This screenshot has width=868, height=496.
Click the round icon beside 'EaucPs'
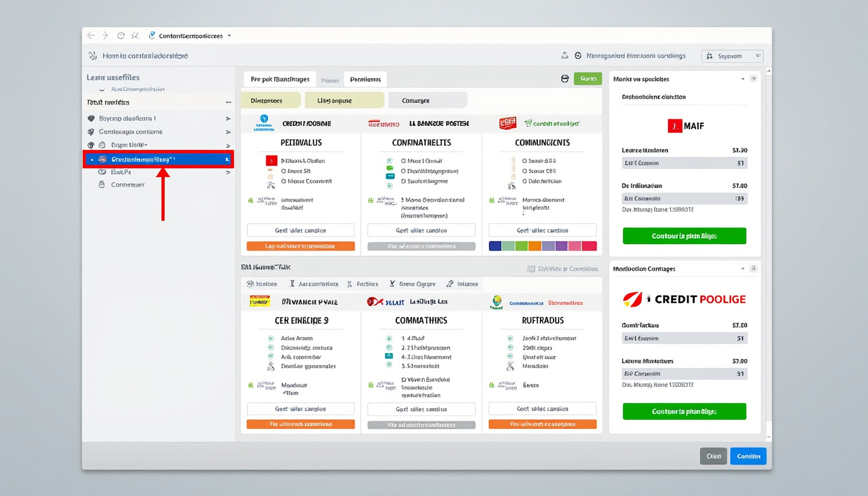tap(101, 172)
